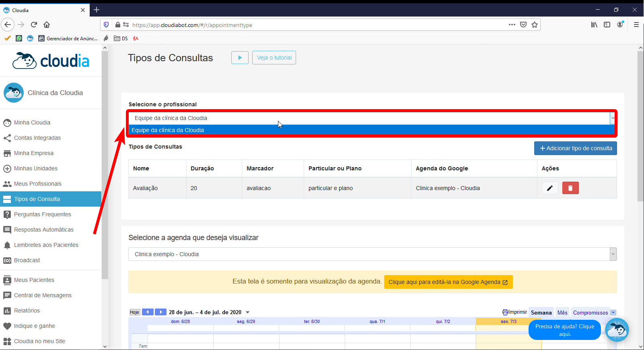
Task: Click the Relatórios chart icon
Action: click(x=7, y=311)
